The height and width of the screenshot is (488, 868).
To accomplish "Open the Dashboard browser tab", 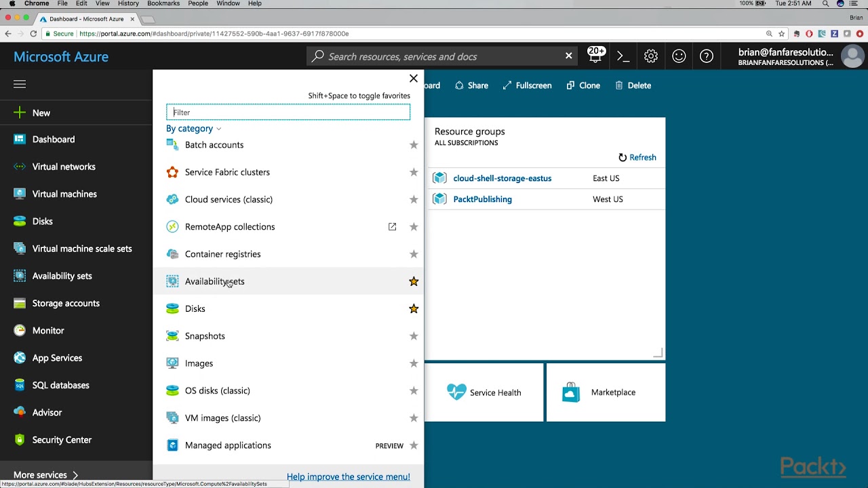I will click(87, 19).
